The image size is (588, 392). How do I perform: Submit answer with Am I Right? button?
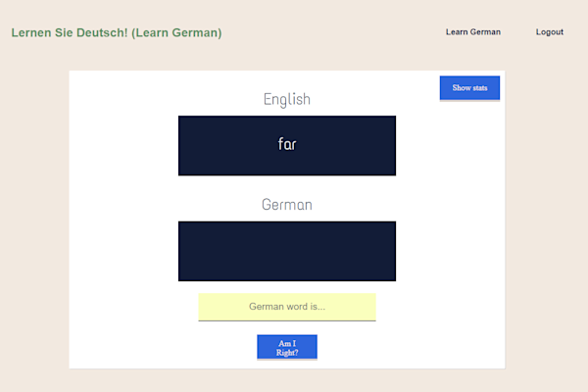pyautogui.click(x=287, y=347)
